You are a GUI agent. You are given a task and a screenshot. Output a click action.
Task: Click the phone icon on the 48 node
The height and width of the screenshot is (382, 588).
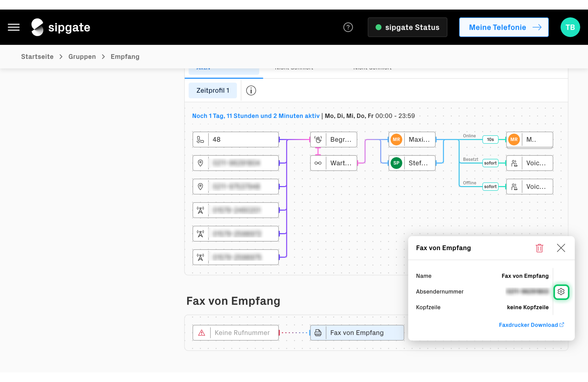click(x=200, y=139)
